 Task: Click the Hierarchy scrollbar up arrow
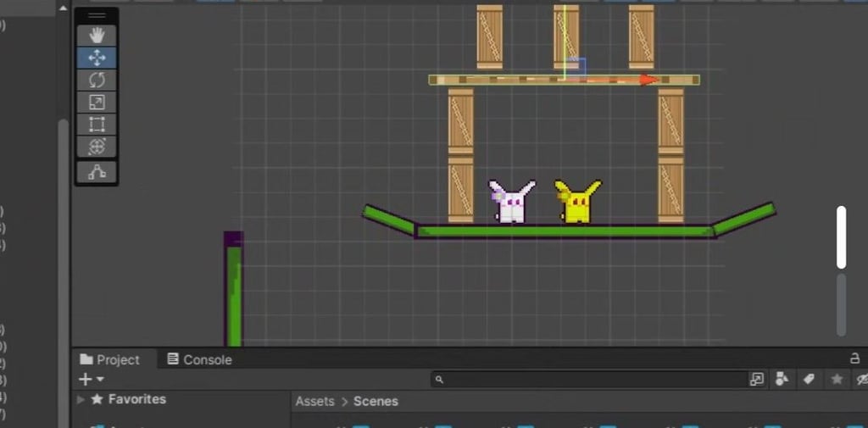(63, 8)
